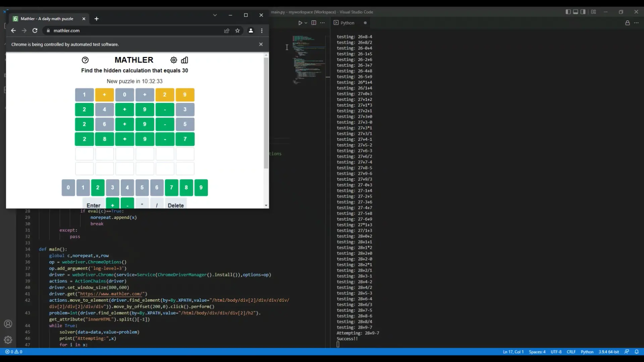Click Chrome reload page icon
The height and width of the screenshot is (362, 644).
coord(35,31)
